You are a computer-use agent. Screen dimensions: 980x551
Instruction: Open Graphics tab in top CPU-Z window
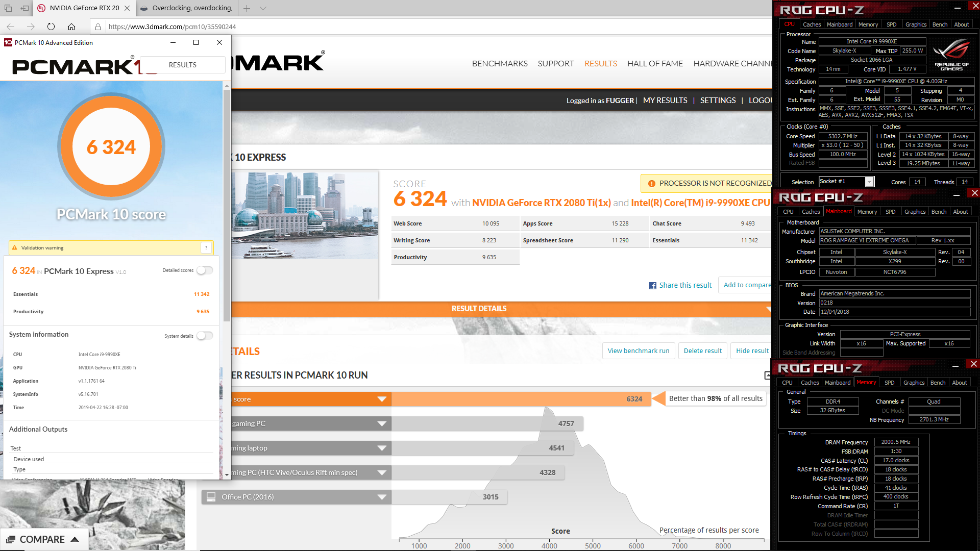click(916, 24)
